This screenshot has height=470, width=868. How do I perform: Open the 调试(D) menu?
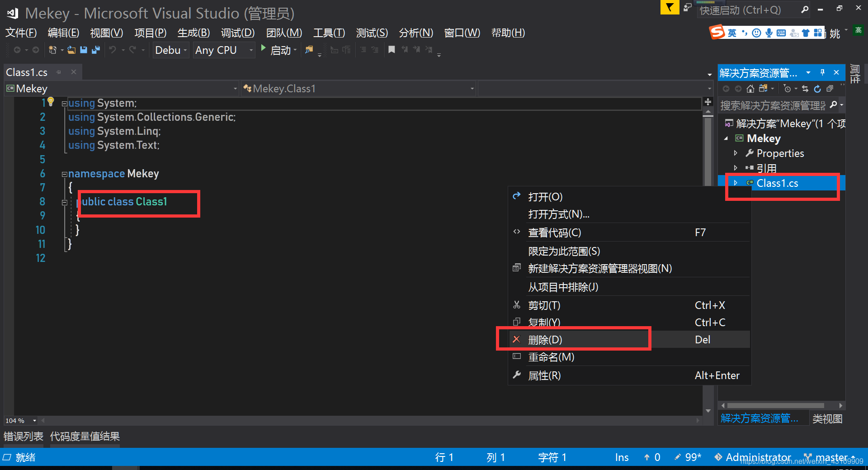(238, 33)
